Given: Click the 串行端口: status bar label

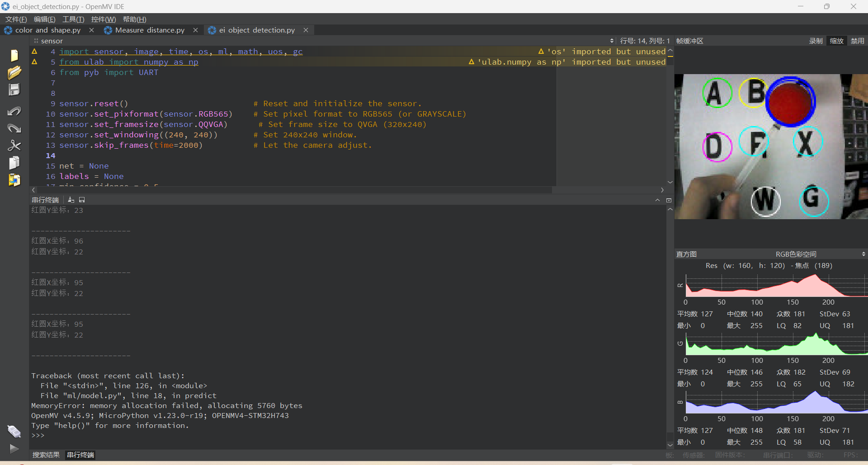Looking at the screenshot, I should point(778,455).
